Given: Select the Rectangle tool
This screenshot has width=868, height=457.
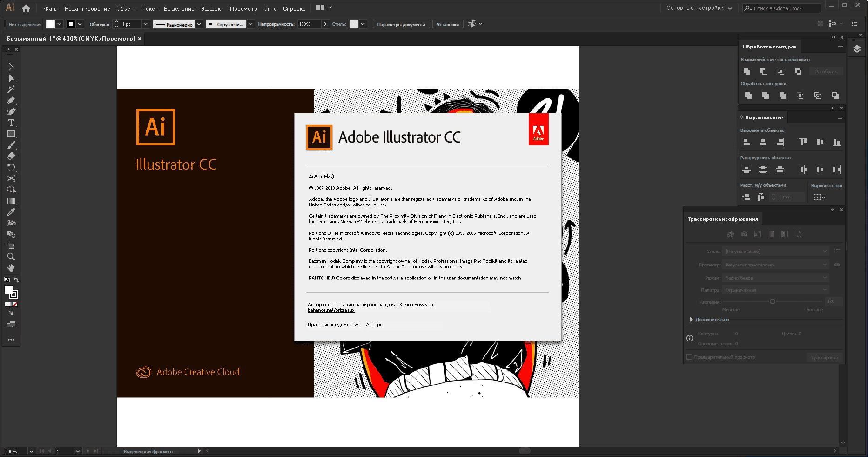Looking at the screenshot, I should click(x=11, y=134).
